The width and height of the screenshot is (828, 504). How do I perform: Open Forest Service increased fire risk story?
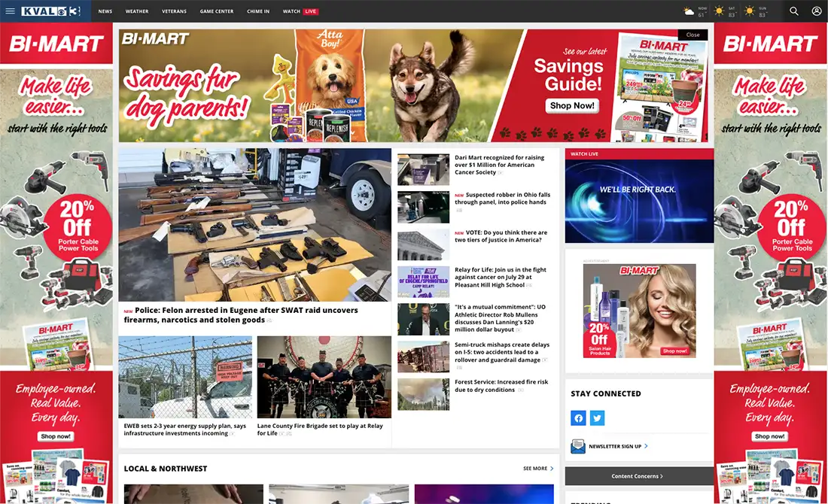click(501, 386)
